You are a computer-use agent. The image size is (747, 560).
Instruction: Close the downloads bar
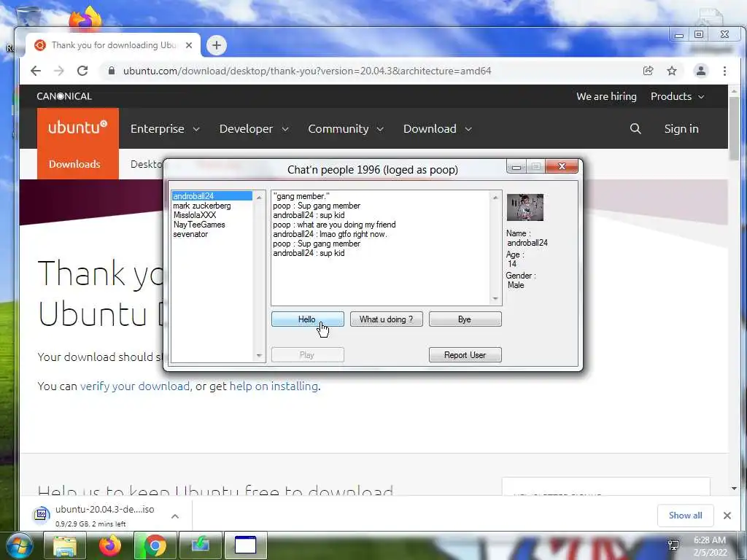click(x=727, y=516)
